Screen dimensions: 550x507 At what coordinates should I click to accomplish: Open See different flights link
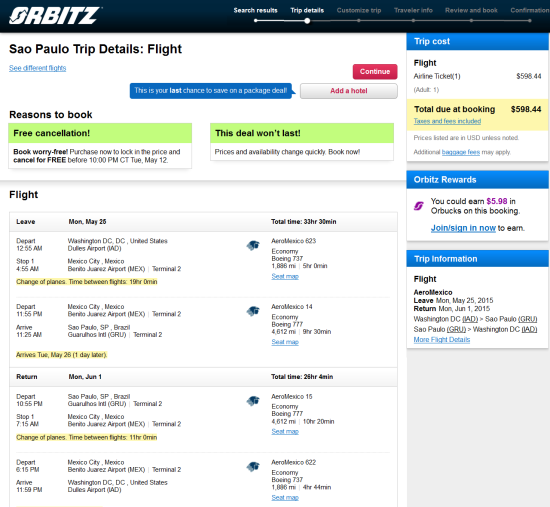pyautogui.click(x=38, y=68)
